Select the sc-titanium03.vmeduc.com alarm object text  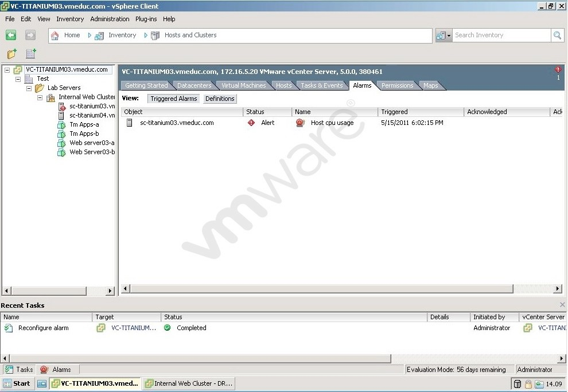click(177, 123)
